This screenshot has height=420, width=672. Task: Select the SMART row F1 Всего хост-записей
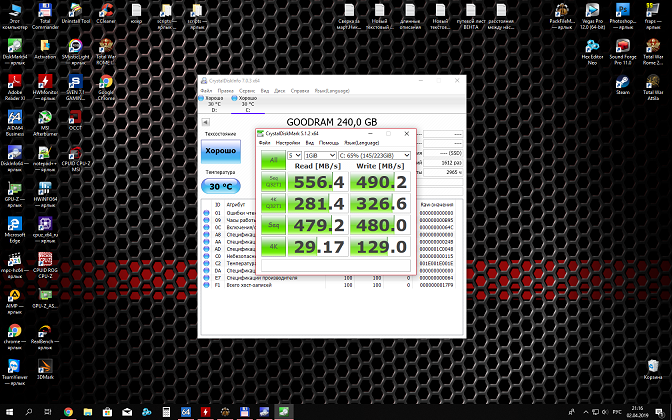coord(332,285)
